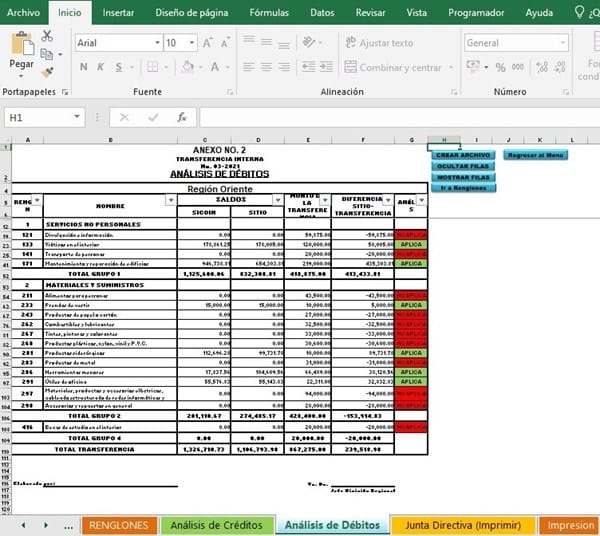Image resolution: width=600 pixels, height=536 pixels.
Task: Toggle bold formatting (N)
Action: pos(84,67)
